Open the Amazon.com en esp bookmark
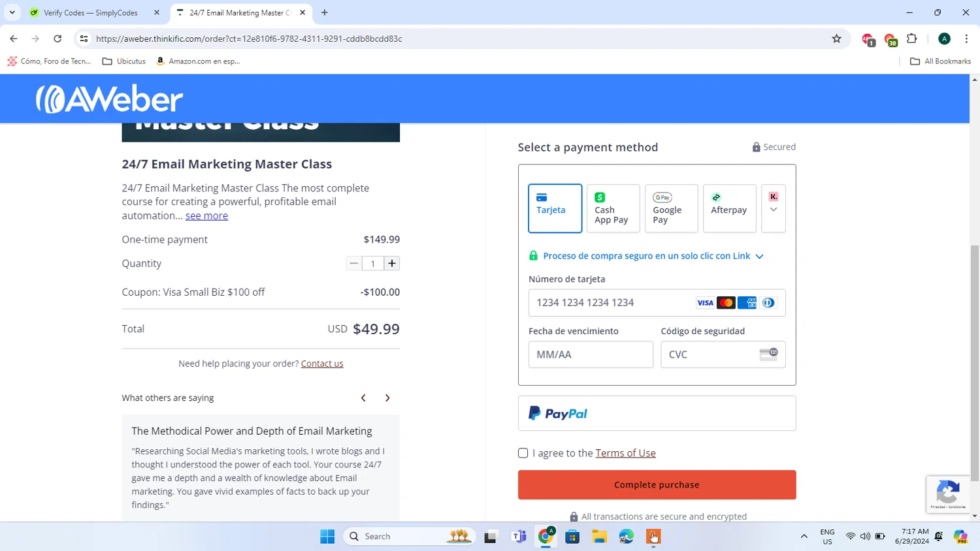 click(198, 61)
